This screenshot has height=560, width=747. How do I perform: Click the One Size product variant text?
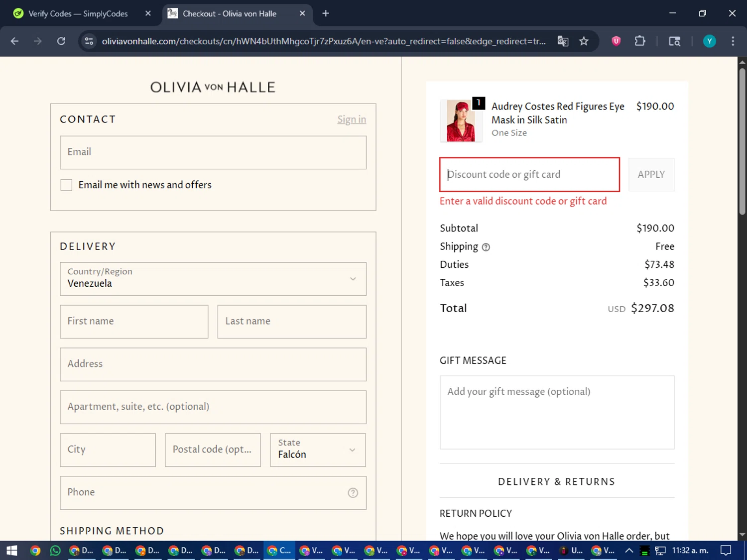click(x=509, y=133)
